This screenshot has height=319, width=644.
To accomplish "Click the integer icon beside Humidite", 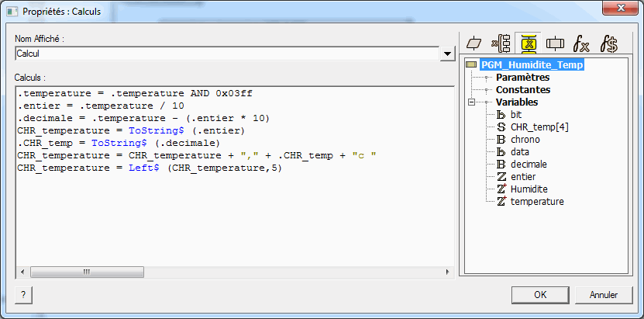I will 501,189.
